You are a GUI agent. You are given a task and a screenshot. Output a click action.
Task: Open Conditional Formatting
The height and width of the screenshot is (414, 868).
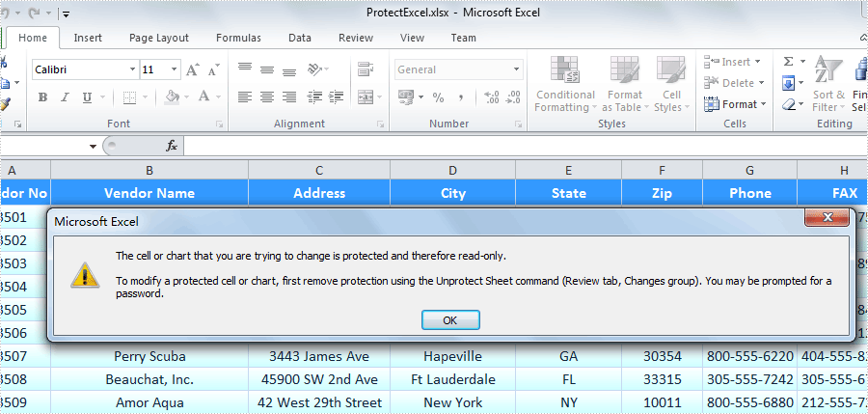pyautogui.click(x=564, y=84)
